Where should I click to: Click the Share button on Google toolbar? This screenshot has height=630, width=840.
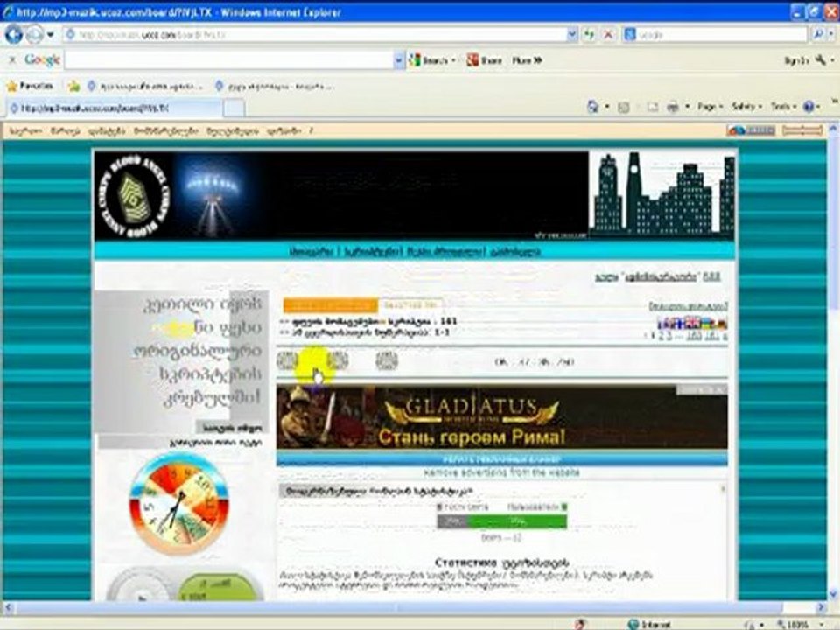point(484,60)
